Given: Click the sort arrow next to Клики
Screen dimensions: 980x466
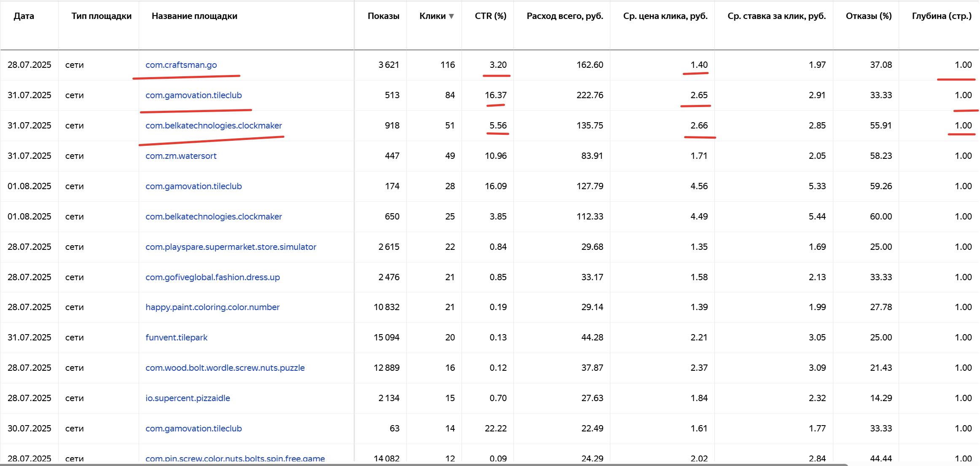Looking at the screenshot, I should coord(451,16).
